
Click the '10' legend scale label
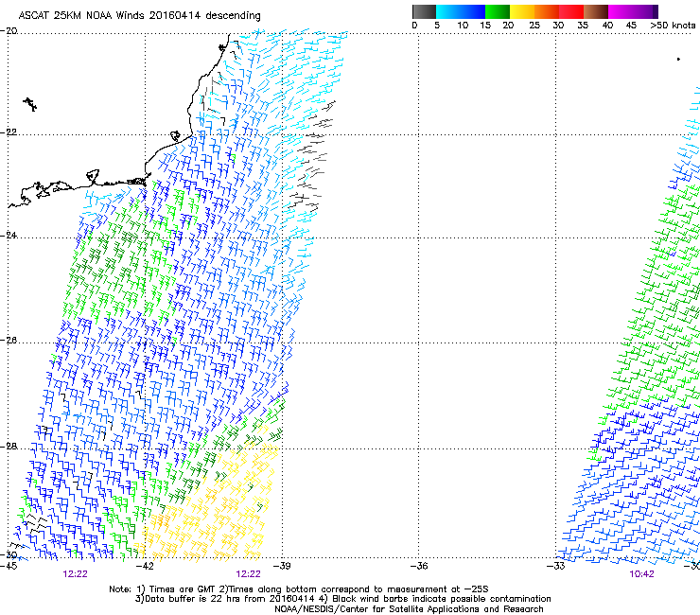(463, 26)
